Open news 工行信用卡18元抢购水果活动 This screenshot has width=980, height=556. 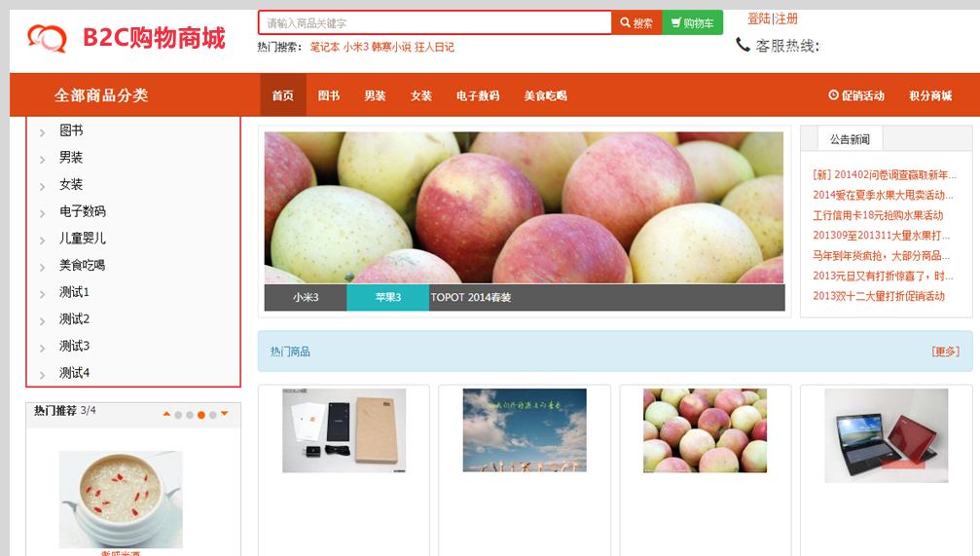(878, 215)
